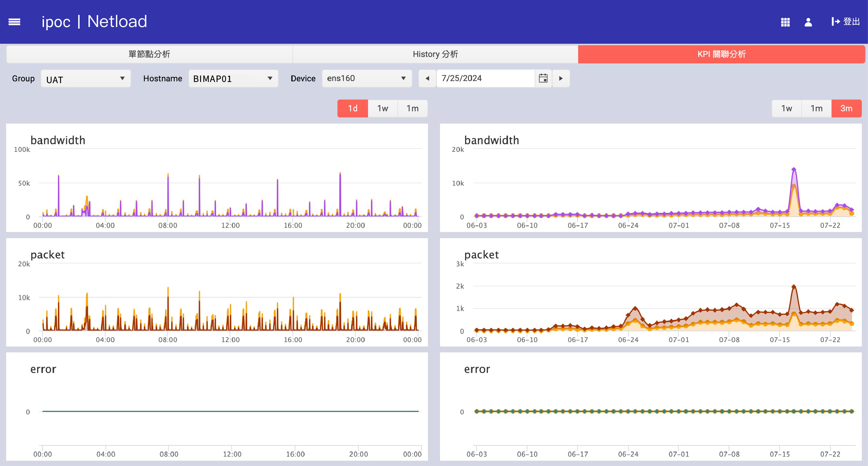Image resolution: width=868 pixels, height=466 pixels.
Task: Switch to the 單節點分析 tab
Action: (149, 54)
